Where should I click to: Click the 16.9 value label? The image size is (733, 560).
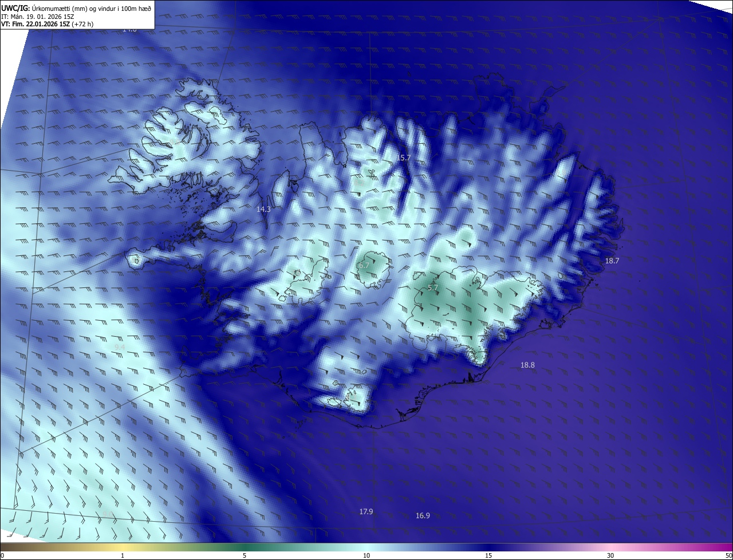(x=423, y=515)
